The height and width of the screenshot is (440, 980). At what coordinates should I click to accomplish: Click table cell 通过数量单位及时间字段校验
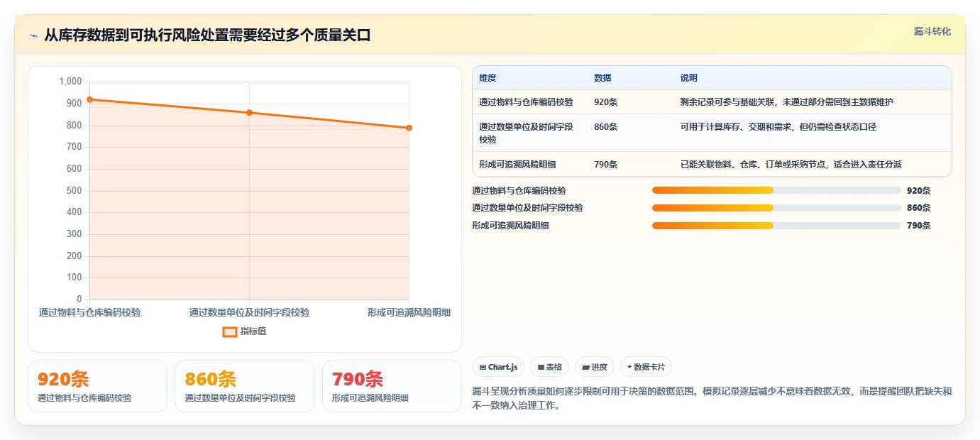click(526, 133)
